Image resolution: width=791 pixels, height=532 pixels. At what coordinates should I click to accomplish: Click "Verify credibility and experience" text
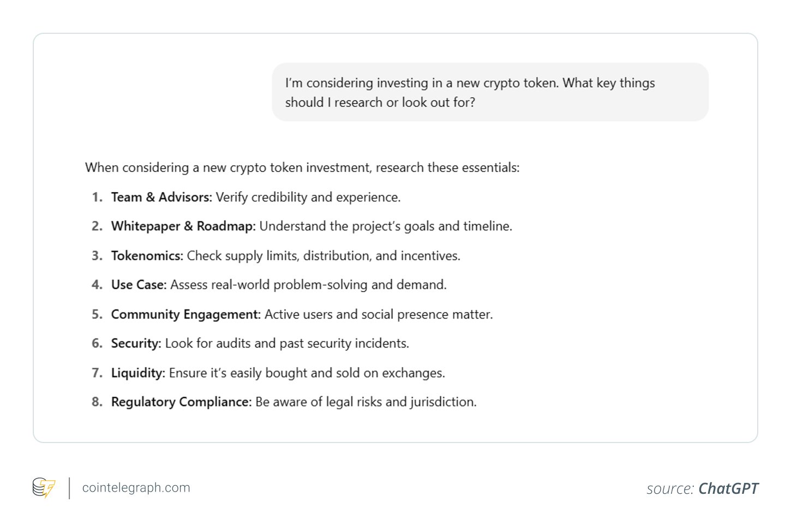308,197
